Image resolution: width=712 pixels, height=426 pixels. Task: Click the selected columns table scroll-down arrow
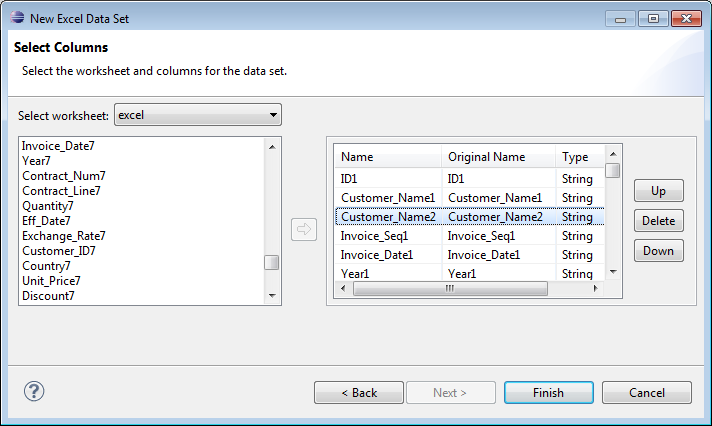point(613,272)
